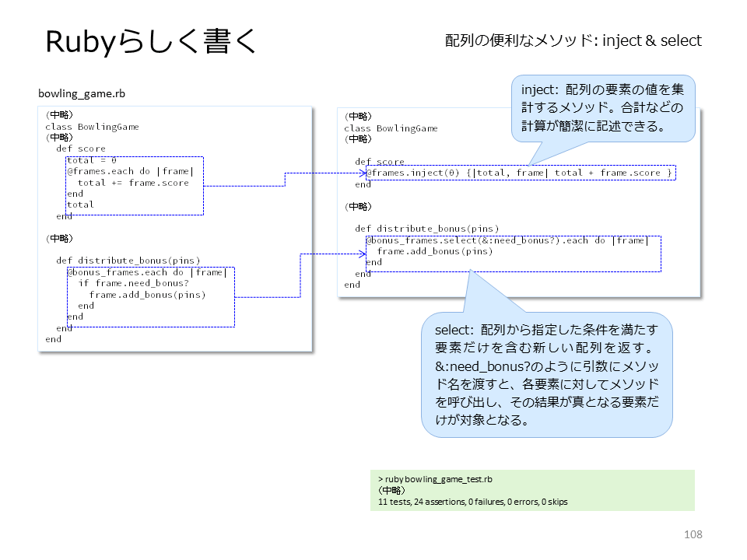The image size is (747, 560).
Task: Click the 'ruby bowling_game_test.rb' command line
Action: pos(435,479)
